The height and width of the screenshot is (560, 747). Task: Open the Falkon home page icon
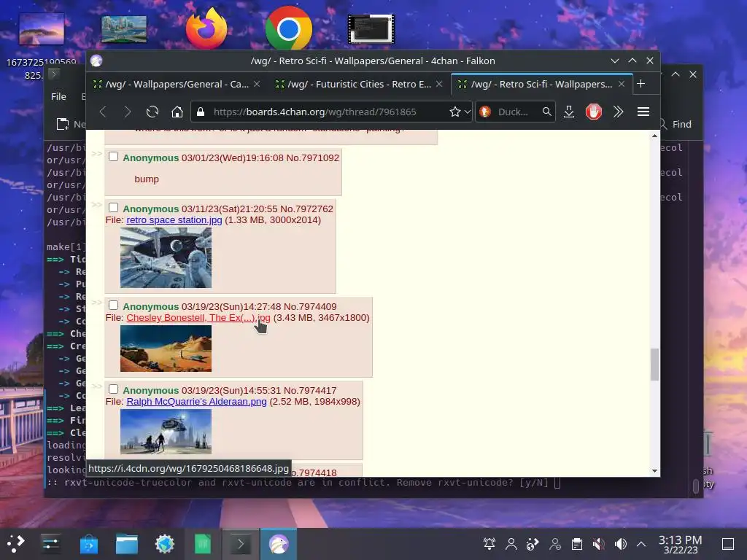(177, 112)
